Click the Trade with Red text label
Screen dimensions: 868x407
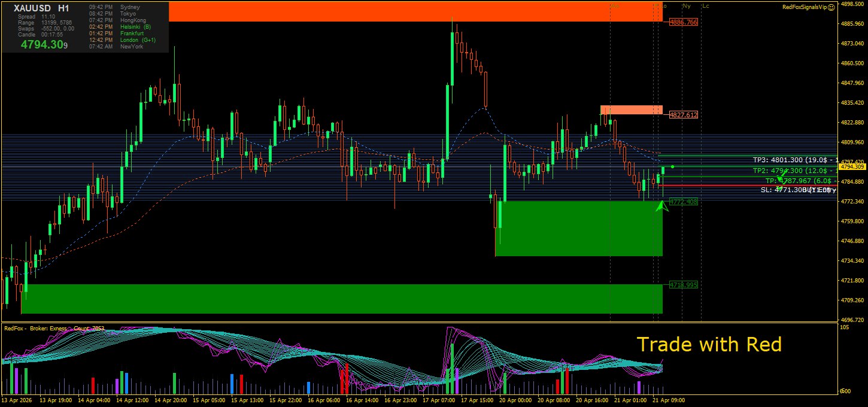pyautogui.click(x=709, y=344)
